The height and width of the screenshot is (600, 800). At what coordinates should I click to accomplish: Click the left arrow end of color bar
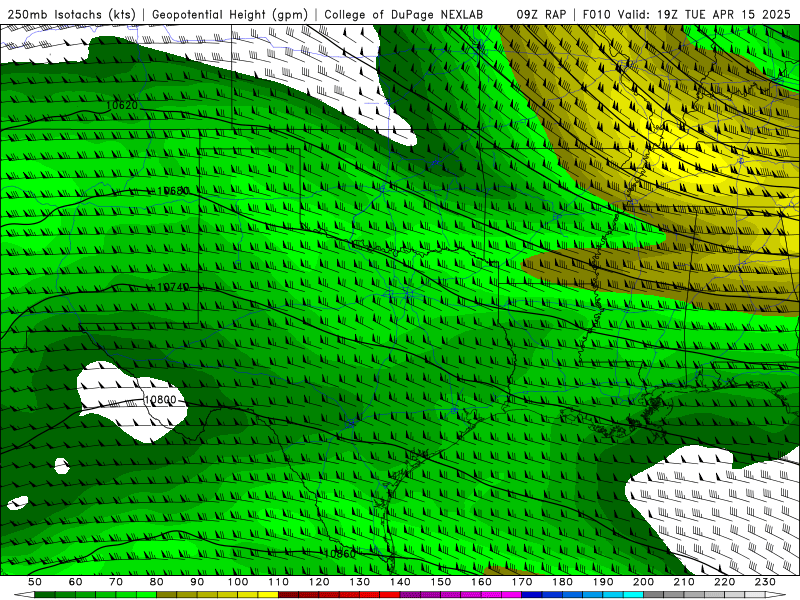[24, 594]
